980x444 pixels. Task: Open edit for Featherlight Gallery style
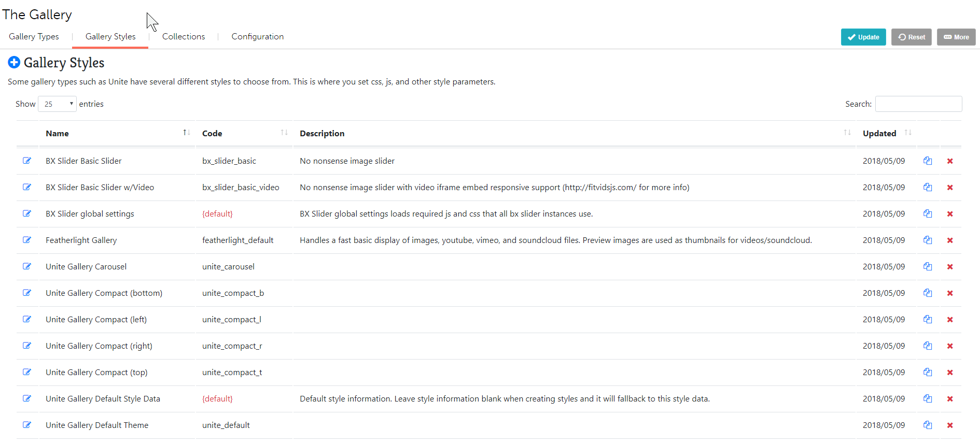click(x=27, y=240)
